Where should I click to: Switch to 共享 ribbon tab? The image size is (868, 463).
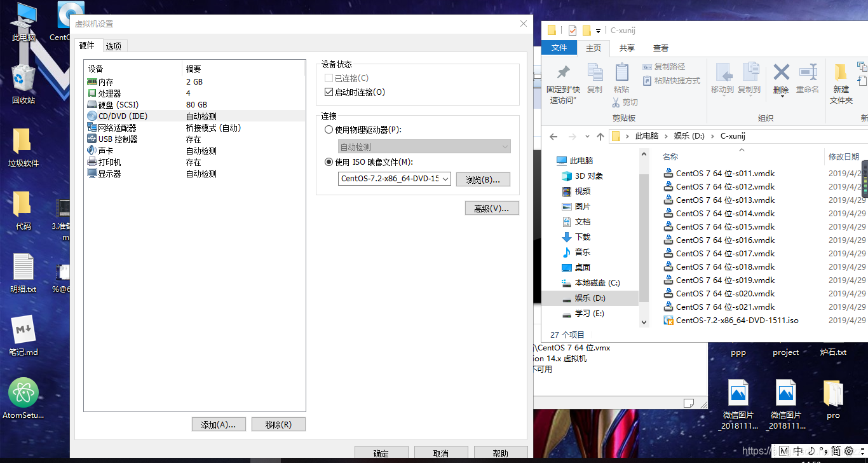pos(627,48)
